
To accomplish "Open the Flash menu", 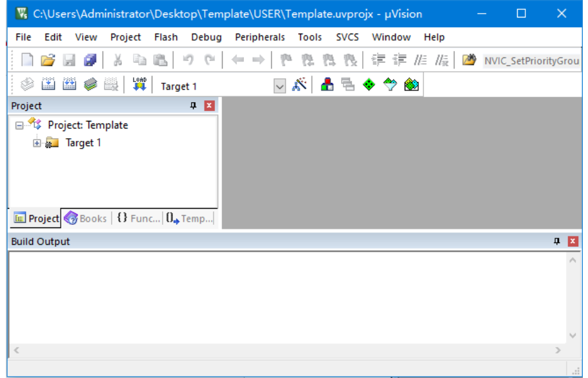I will tap(166, 37).
